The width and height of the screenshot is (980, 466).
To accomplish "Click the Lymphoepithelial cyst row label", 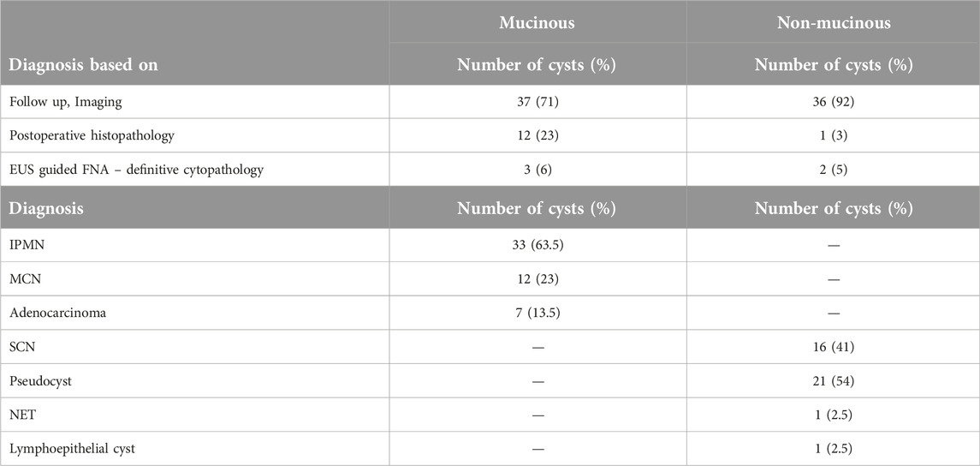I will click(71, 448).
